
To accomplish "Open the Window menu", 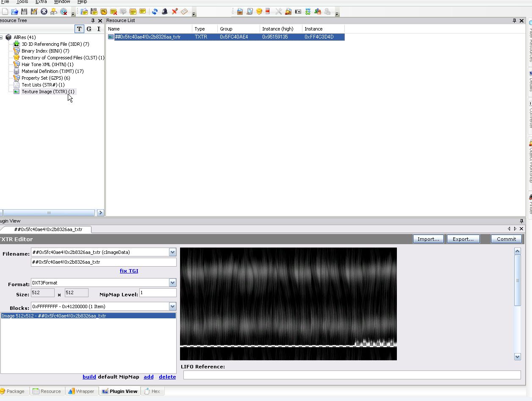I will point(62,2).
